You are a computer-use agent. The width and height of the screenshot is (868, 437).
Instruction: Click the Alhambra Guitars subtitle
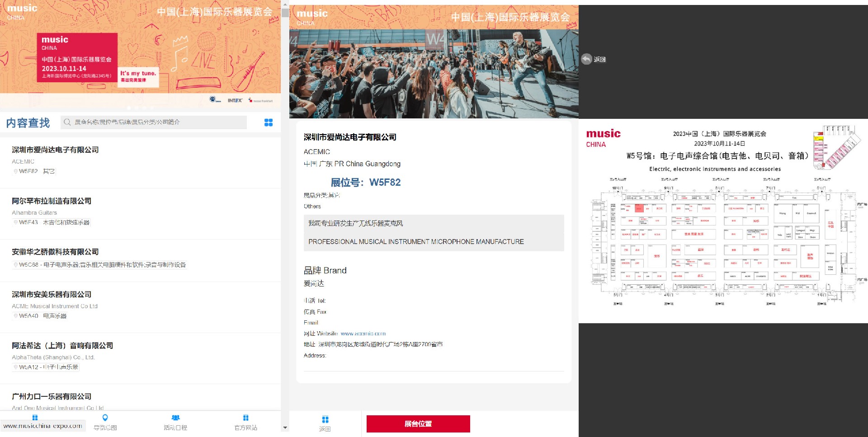pos(34,212)
